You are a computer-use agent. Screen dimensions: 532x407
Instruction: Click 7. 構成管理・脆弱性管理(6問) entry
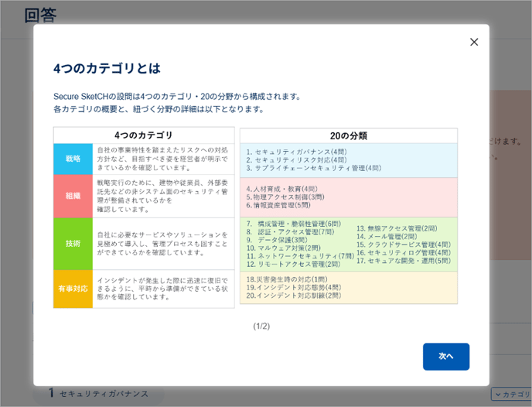[294, 224]
